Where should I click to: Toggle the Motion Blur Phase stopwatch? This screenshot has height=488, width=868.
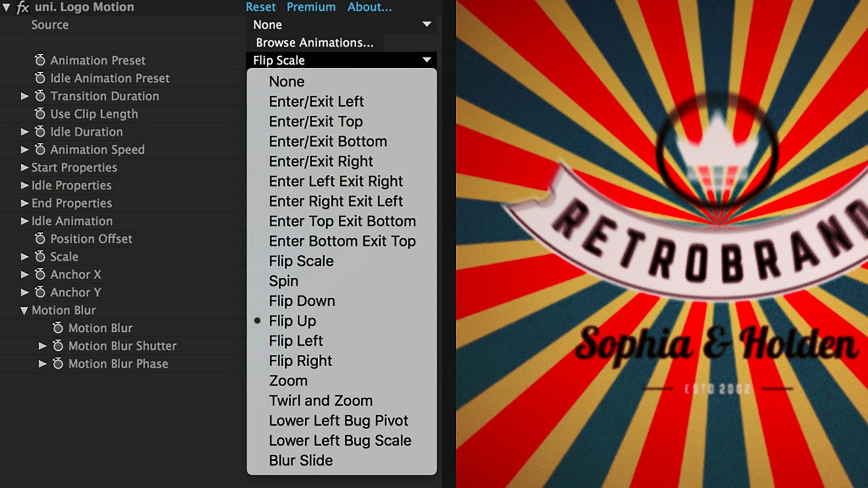click(x=58, y=364)
